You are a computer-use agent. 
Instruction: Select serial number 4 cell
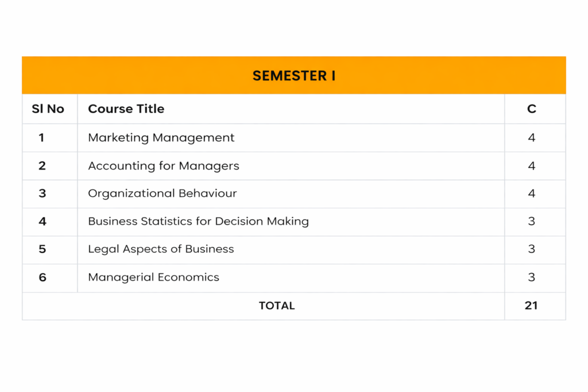[42, 221]
